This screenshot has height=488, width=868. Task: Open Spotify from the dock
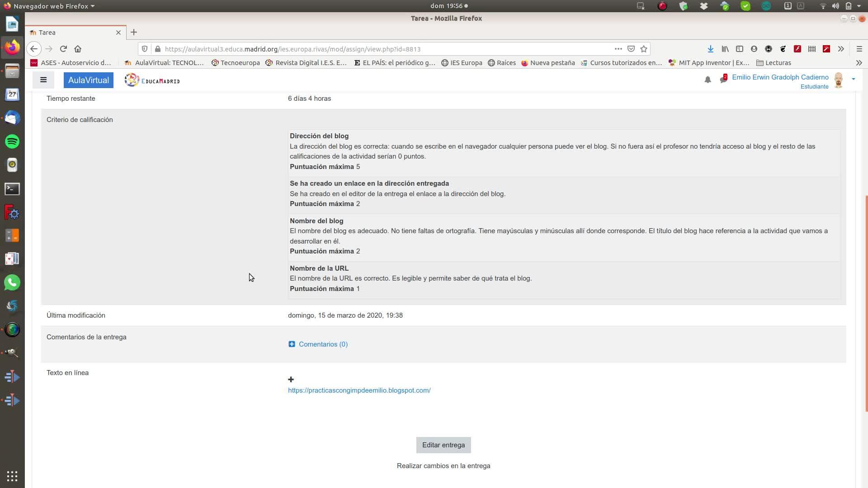tap(12, 141)
